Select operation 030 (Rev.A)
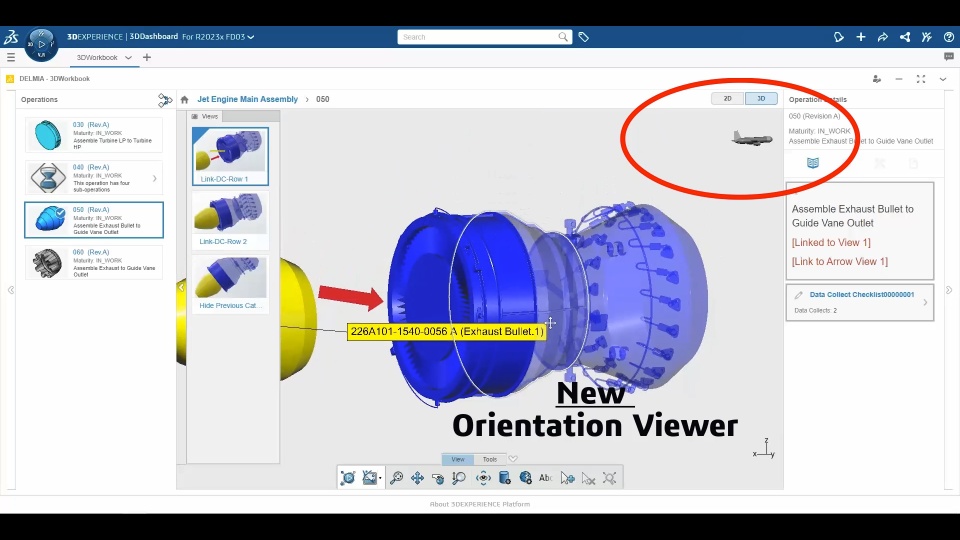This screenshot has height=540, width=960. (94, 135)
